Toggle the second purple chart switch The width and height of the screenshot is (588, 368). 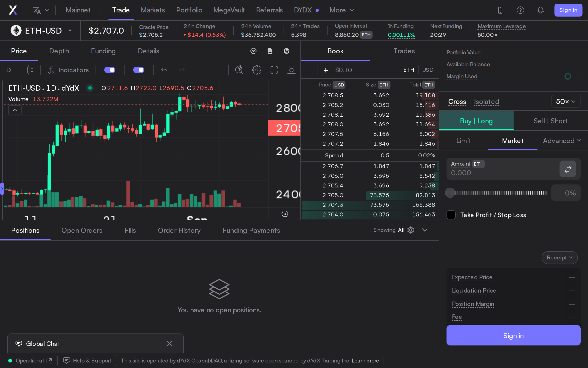coord(139,70)
